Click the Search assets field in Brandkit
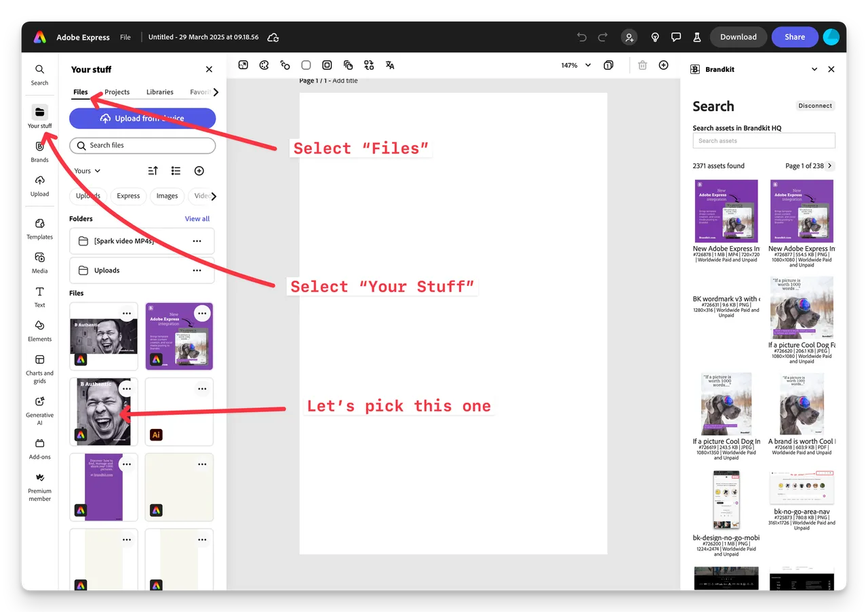868x612 pixels. click(764, 141)
